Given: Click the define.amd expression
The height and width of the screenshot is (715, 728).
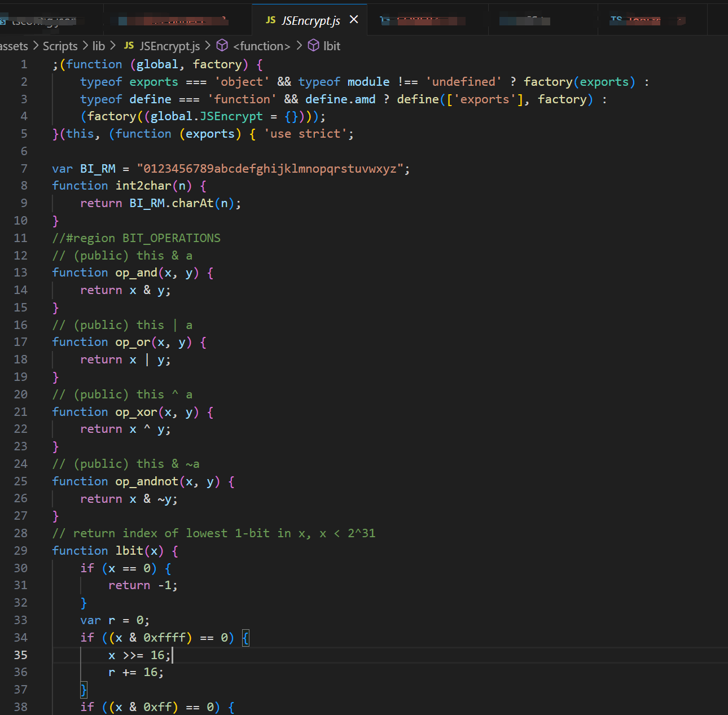Looking at the screenshot, I should coord(340,99).
